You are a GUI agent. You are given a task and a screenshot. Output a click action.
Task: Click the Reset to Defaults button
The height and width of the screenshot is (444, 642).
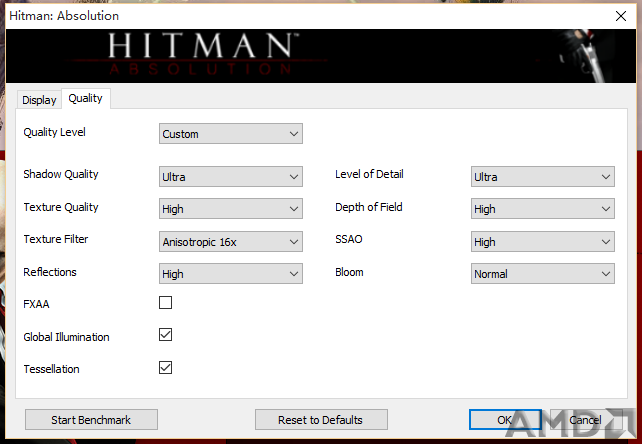coord(321,419)
